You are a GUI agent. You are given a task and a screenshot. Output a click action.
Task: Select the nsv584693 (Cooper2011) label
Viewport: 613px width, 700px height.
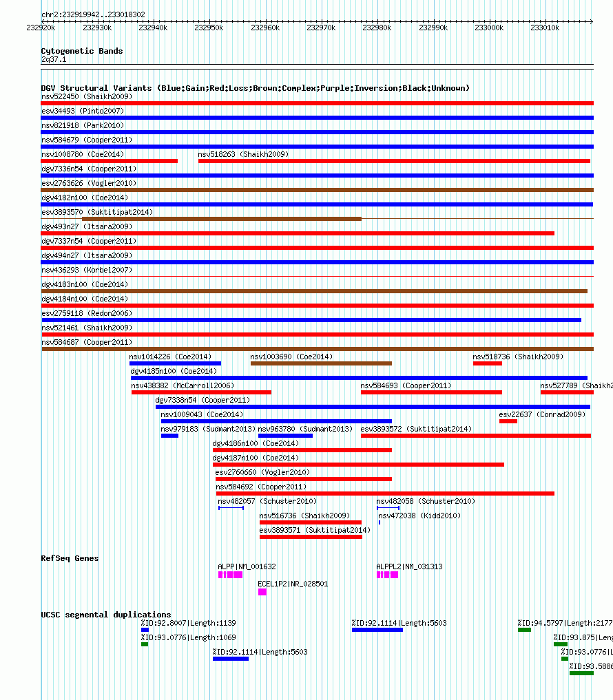pyautogui.click(x=406, y=385)
